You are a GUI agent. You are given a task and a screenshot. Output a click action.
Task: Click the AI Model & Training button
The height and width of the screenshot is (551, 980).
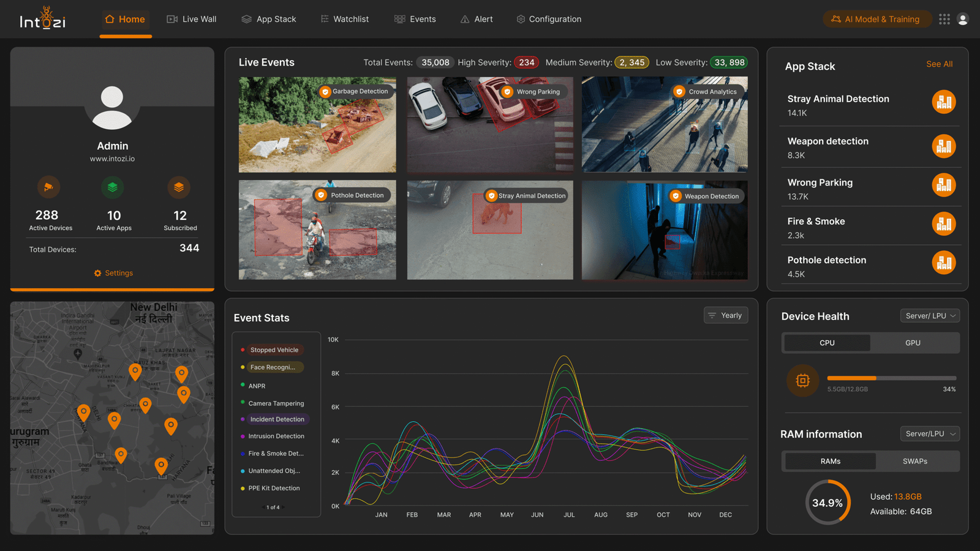click(x=876, y=19)
